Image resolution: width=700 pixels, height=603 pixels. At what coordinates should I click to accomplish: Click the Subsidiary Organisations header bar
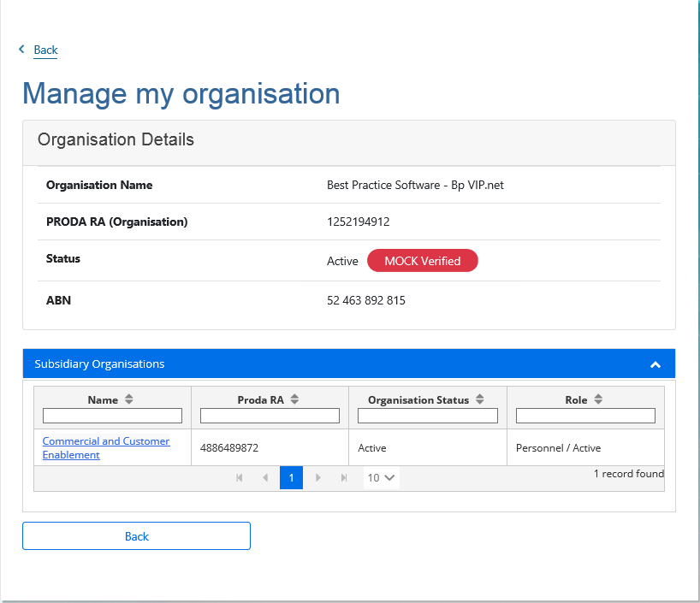click(348, 364)
